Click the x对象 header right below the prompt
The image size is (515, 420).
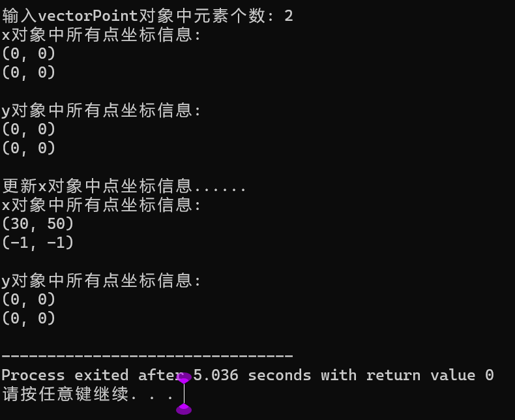pos(101,35)
